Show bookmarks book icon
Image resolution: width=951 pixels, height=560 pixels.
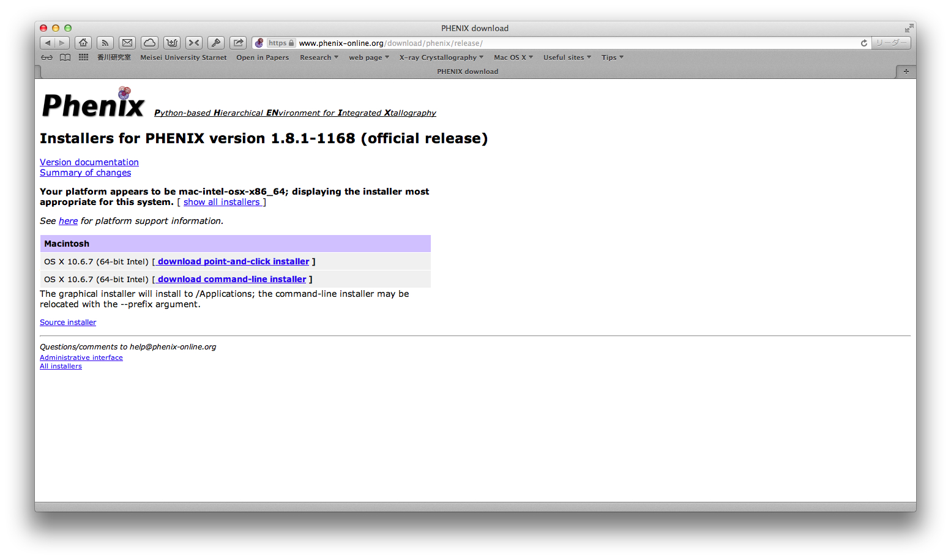coord(65,58)
